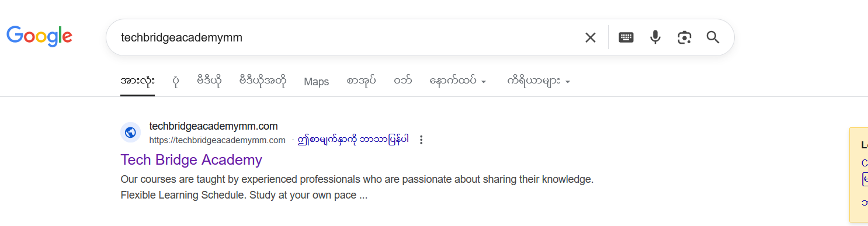Select the စာအုပ် (Books) tab
This screenshot has width=868, height=226.
(361, 81)
